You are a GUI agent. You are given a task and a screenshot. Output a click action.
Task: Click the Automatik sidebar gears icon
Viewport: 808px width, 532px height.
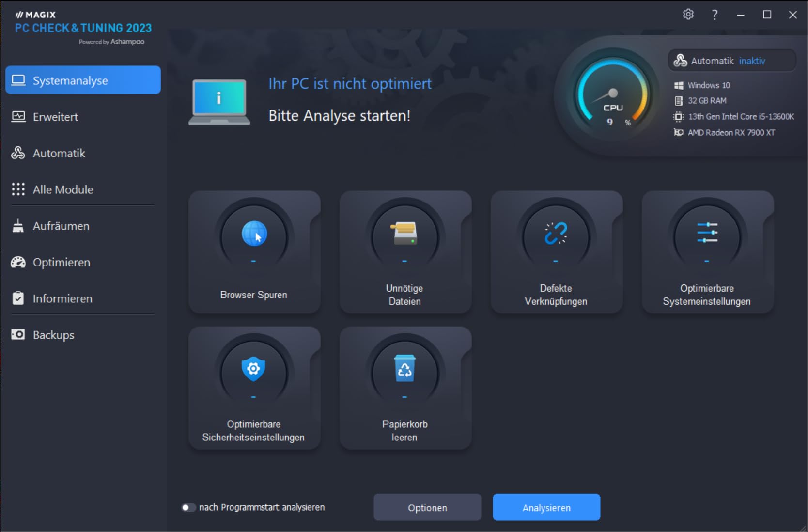(x=18, y=153)
